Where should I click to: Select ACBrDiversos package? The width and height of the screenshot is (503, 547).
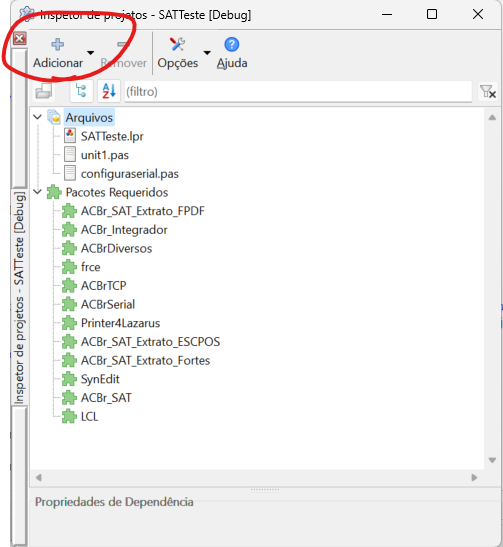point(117,248)
